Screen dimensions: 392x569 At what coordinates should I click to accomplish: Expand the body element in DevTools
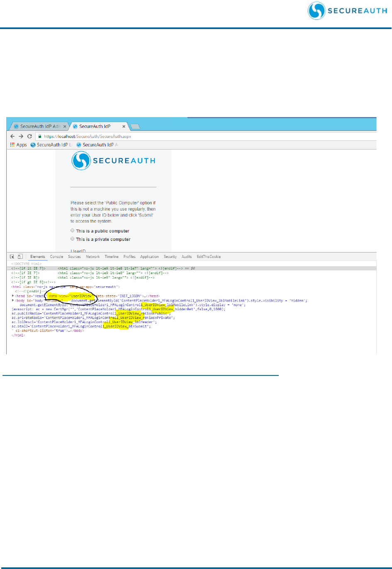(13, 300)
